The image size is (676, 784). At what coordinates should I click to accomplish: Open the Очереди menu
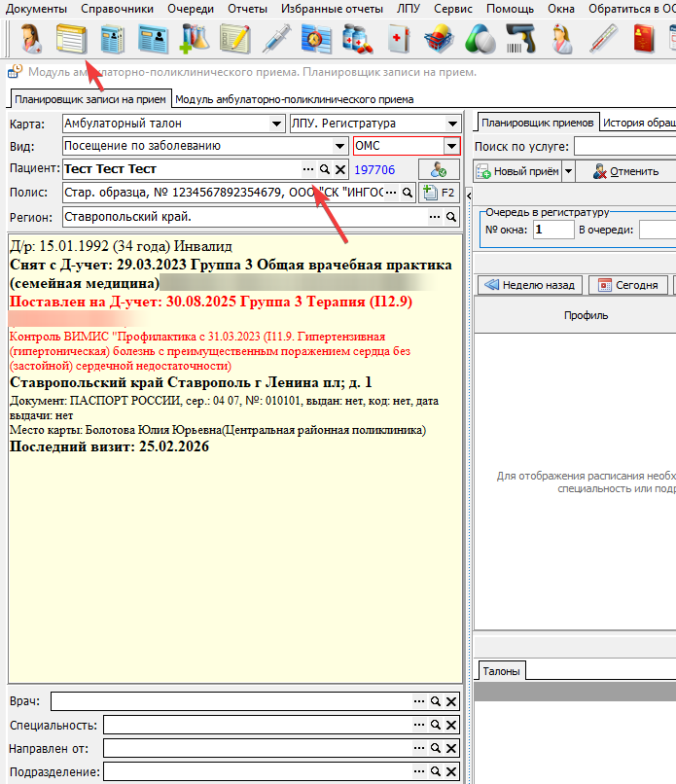click(191, 9)
